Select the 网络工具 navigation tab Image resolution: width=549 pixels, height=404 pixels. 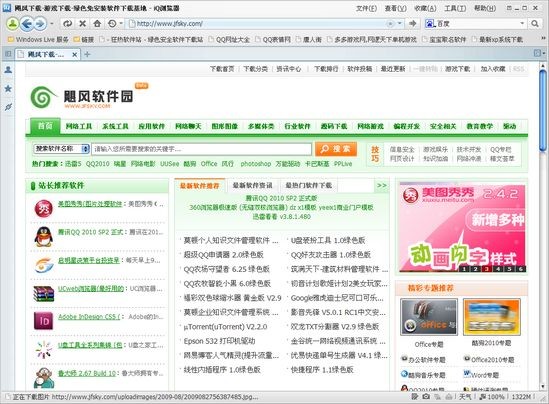coord(79,126)
